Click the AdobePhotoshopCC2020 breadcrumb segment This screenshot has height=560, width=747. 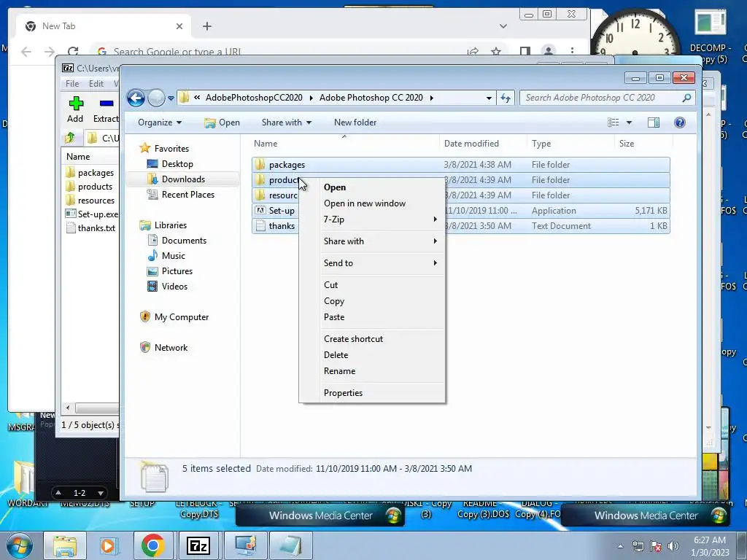click(x=254, y=98)
